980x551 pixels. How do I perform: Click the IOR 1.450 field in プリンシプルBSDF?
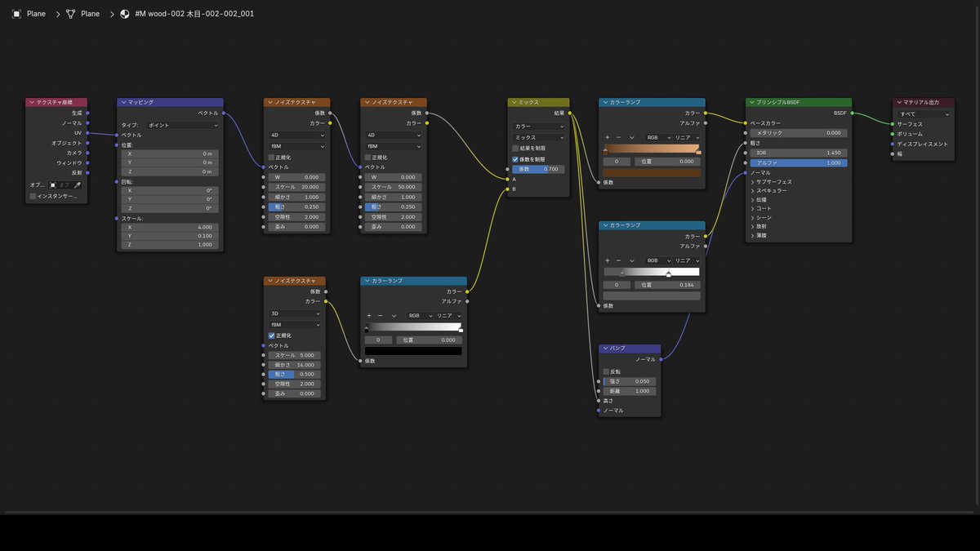point(799,153)
